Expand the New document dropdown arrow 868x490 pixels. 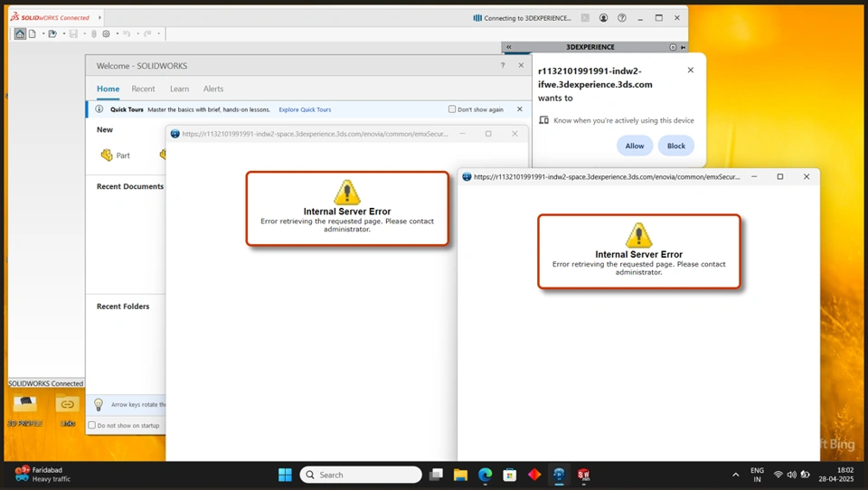point(43,33)
